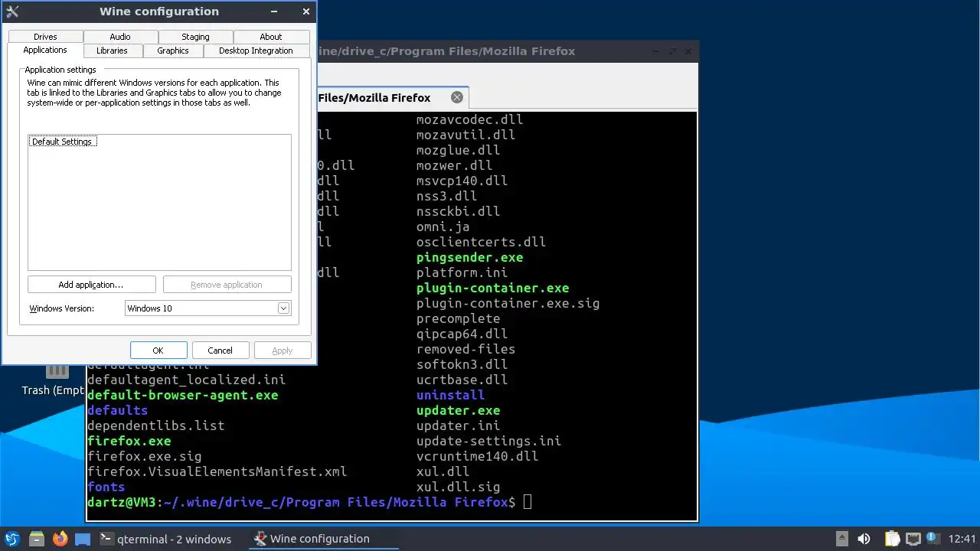Open the Staging tab
Screen dimensions: 980x551
195,37
